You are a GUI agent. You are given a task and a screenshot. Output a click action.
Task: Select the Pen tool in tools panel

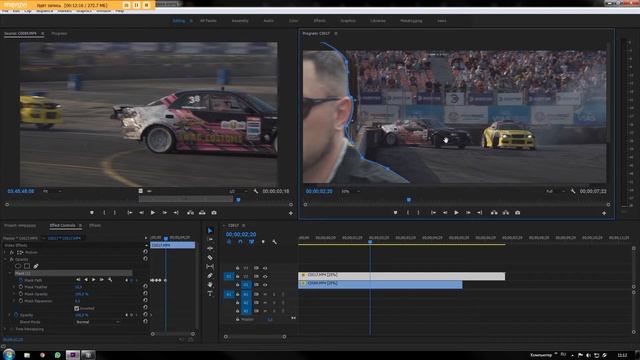(x=210, y=276)
